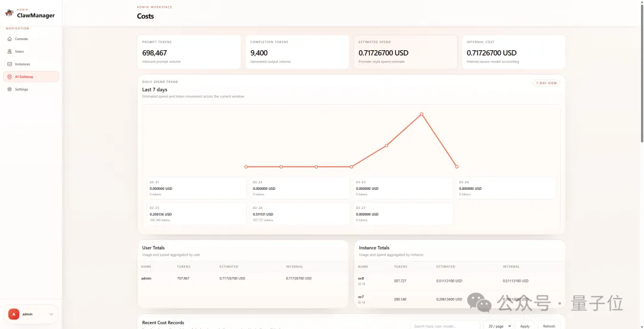Select the peak data point on spend chart
644x329 pixels.
[422, 114]
